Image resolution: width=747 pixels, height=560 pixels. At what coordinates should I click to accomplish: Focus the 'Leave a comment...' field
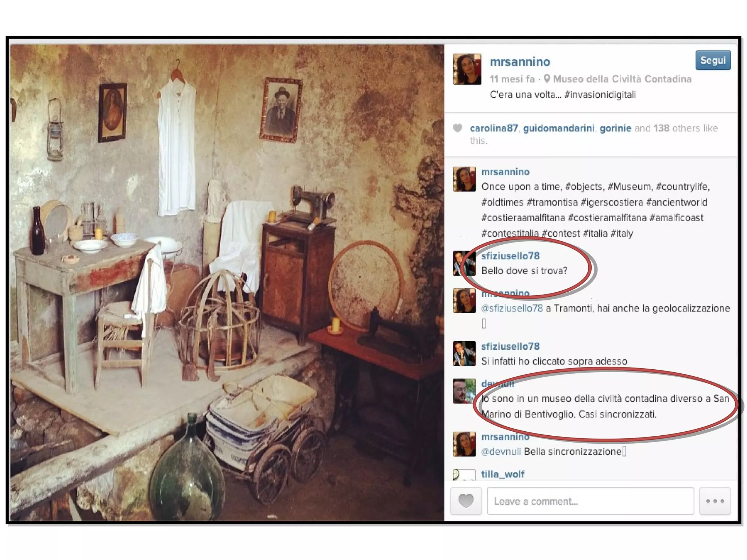591,501
